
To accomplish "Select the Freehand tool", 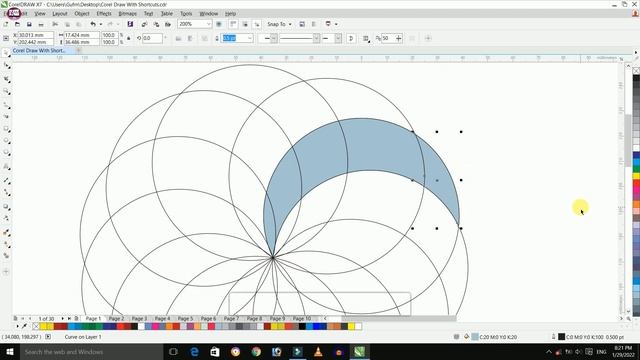I will (x=6, y=105).
